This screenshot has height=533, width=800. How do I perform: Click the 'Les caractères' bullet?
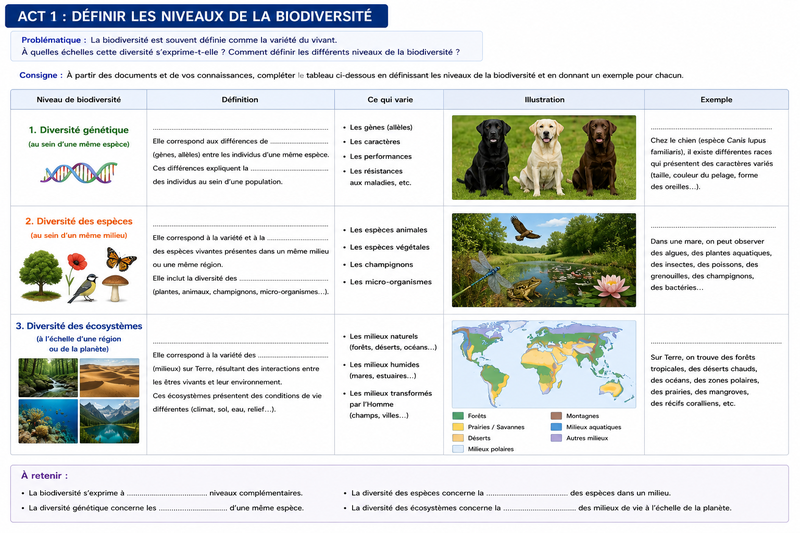point(374,142)
